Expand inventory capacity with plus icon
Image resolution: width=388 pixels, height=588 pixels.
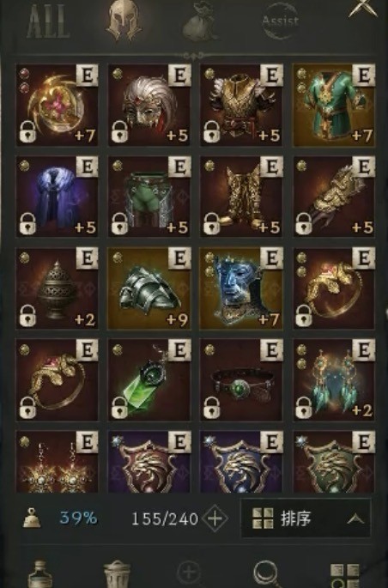215,518
